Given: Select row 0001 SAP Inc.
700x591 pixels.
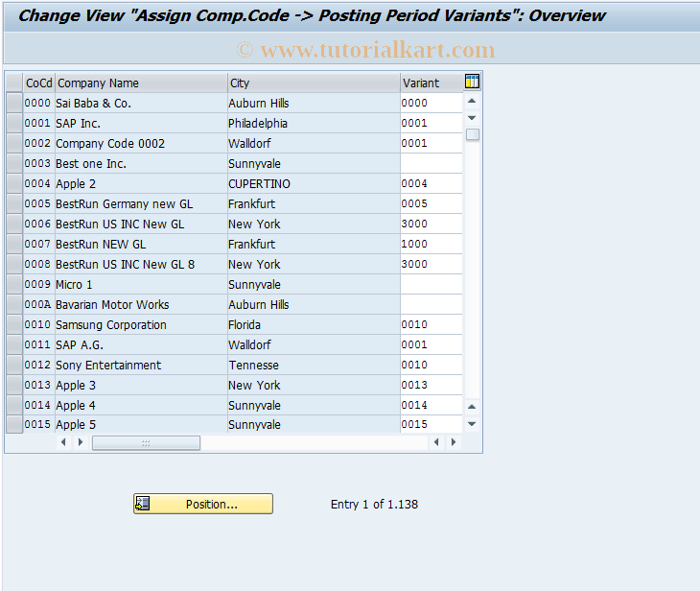Looking at the screenshot, I should (14, 123).
